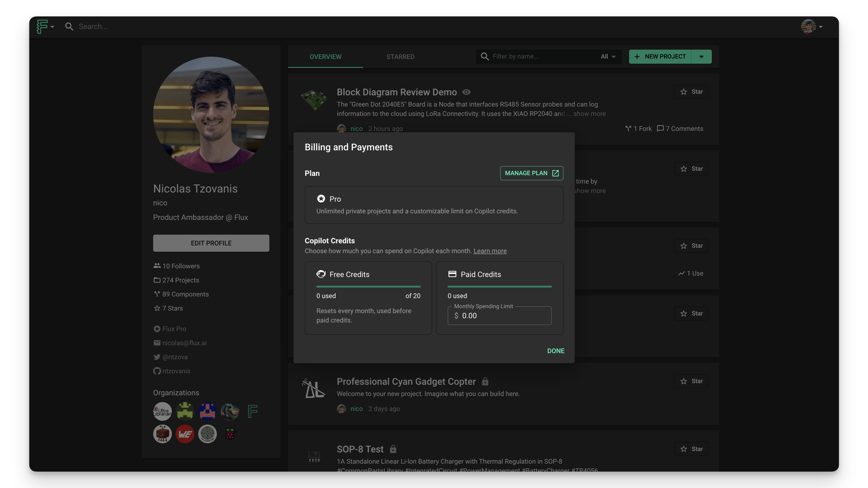Click the search magnifier icon in top bar

click(69, 27)
